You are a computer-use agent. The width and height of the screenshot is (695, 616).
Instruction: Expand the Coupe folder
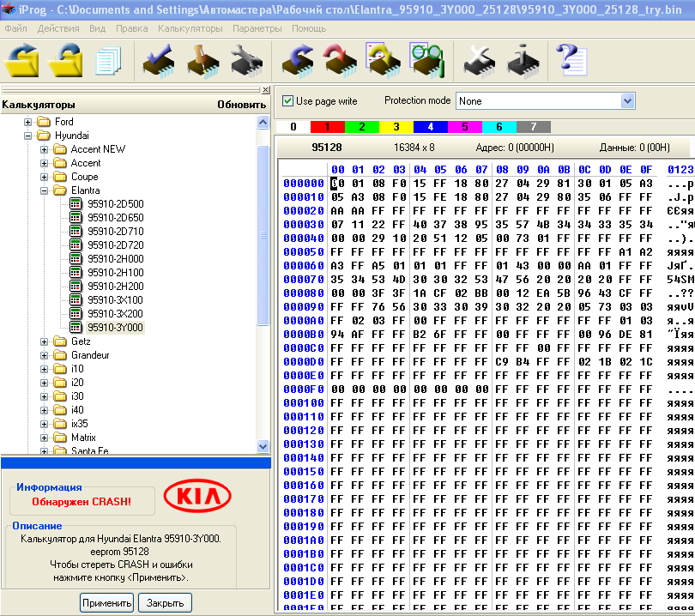point(45,177)
